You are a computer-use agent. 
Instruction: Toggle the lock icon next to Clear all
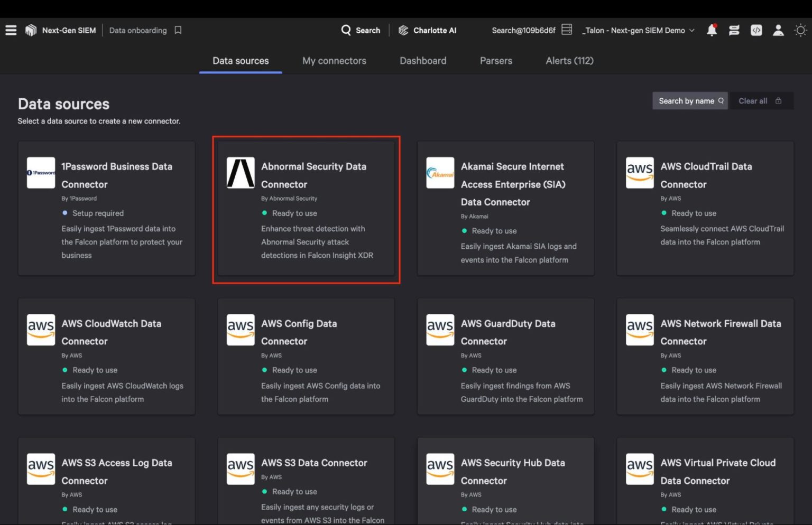point(778,100)
